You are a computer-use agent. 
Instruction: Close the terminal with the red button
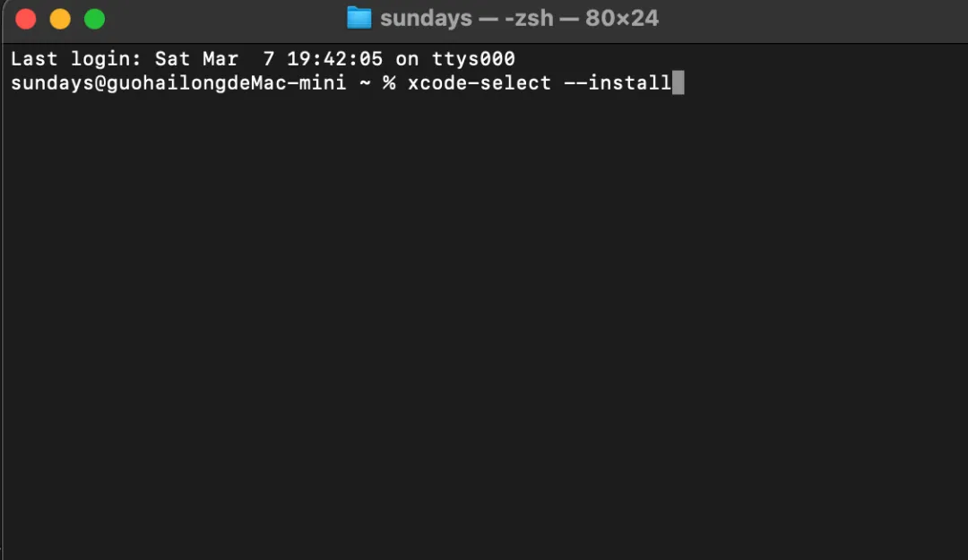coord(26,19)
